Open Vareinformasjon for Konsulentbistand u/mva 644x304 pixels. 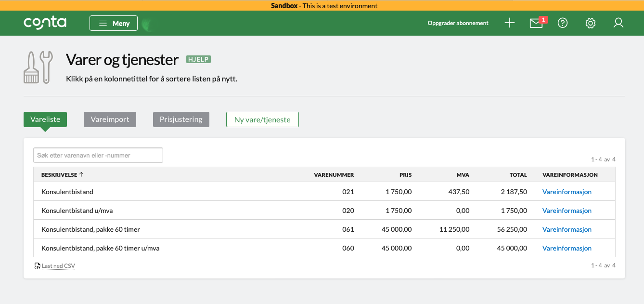click(567, 211)
